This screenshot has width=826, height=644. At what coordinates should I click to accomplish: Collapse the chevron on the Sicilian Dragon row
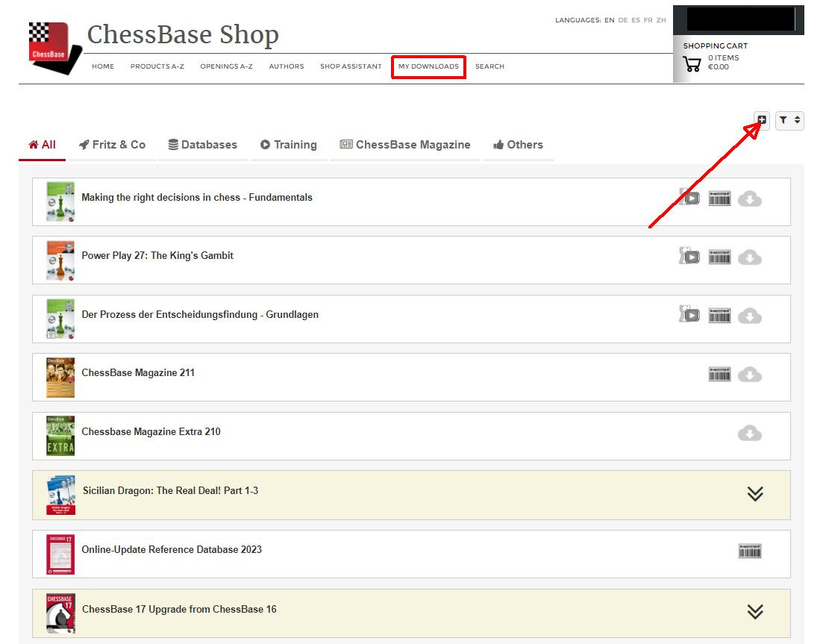click(x=756, y=493)
